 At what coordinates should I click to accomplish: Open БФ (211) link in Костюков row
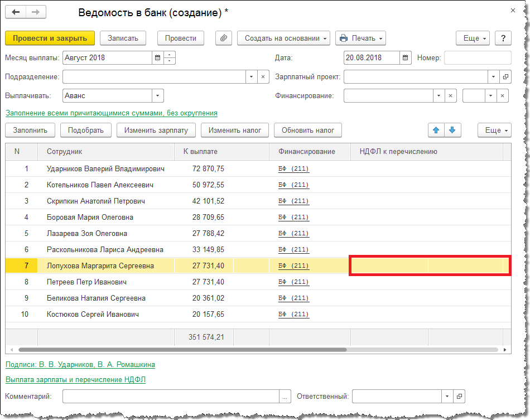tap(293, 315)
